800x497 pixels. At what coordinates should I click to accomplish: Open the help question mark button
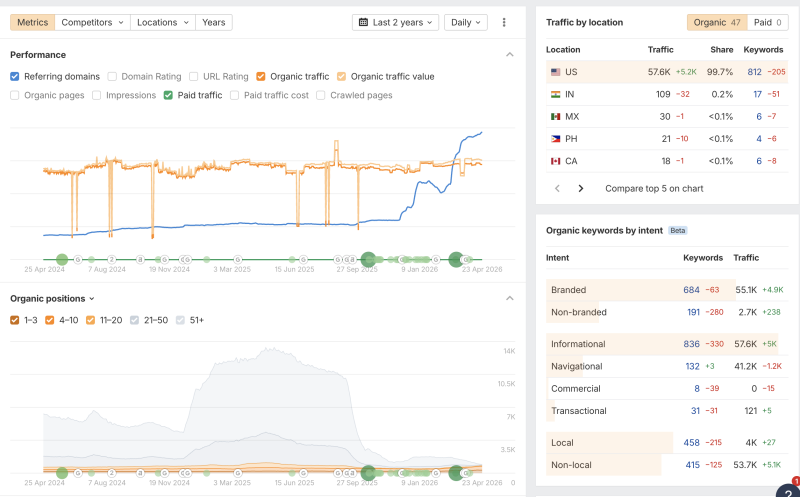pyautogui.click(x=789, y=489)
